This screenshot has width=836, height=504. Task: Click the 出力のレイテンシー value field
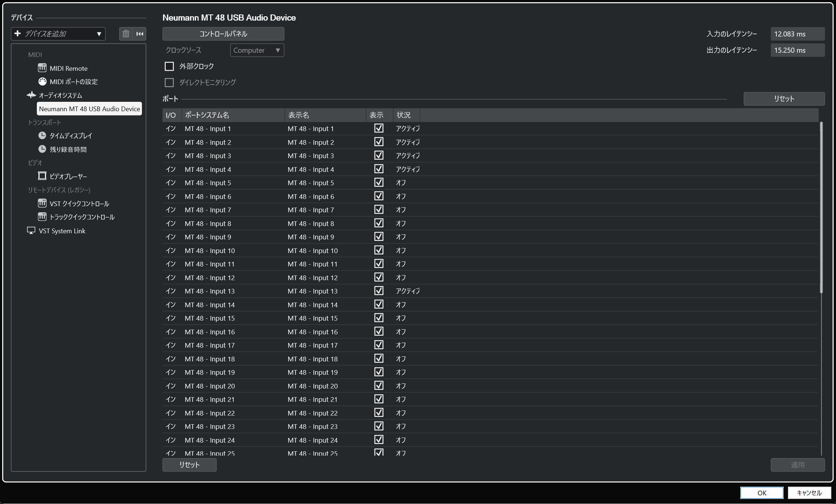click(x=797, y=50)
